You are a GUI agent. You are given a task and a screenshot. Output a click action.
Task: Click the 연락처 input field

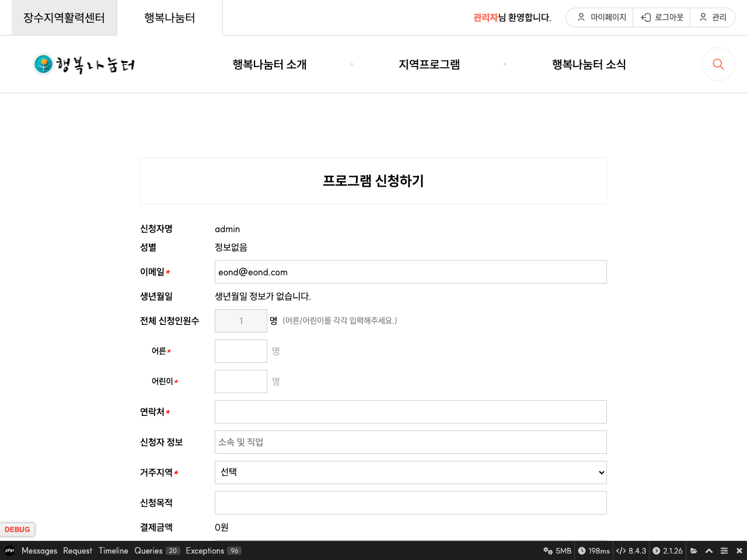click(x=410, y=412)
